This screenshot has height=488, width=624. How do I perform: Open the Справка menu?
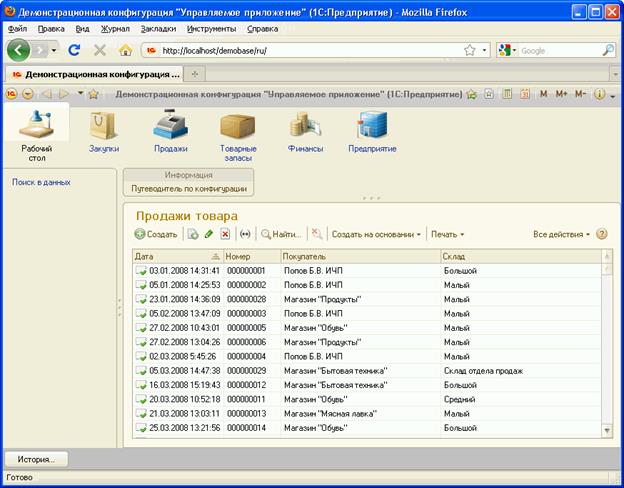pyautogui.click(x=262, y=29)
